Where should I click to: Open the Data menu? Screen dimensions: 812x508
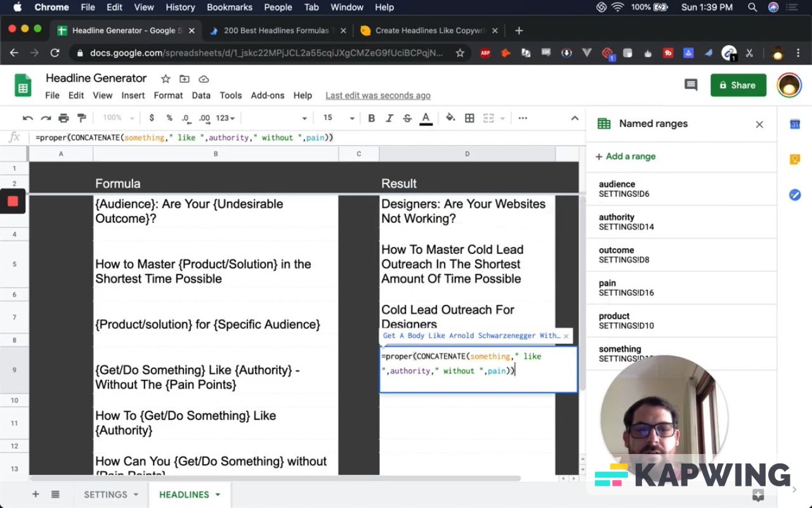click(201, 95)
